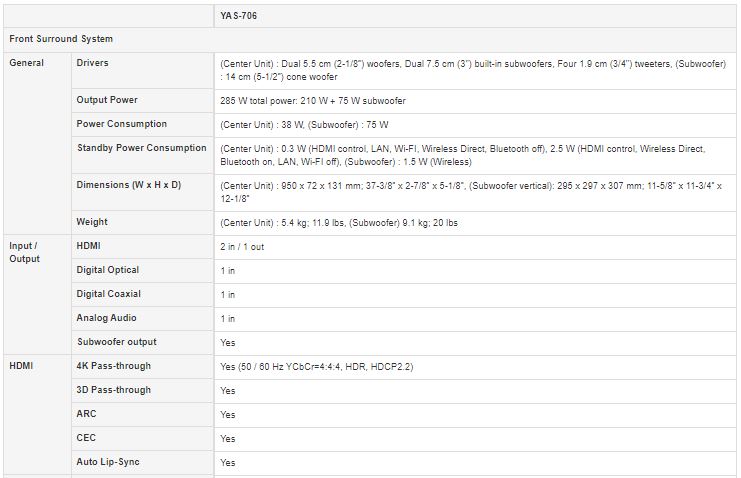
Task: Click the 285 W total power value
Action: click(313, 101)
